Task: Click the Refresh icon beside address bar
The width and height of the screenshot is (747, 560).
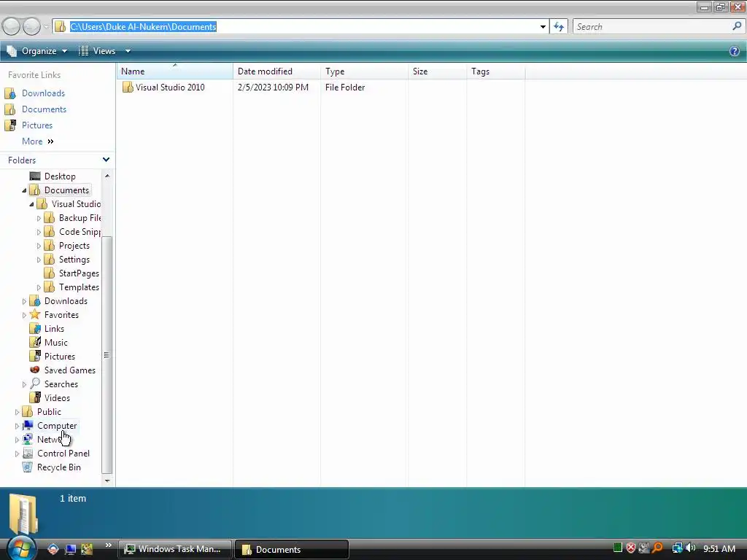Action: tap(559, 27)
